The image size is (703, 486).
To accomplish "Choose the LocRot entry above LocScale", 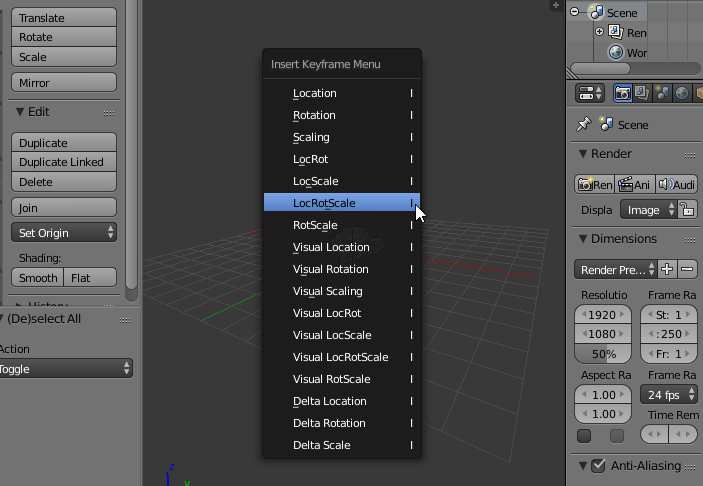I will 342,159.
